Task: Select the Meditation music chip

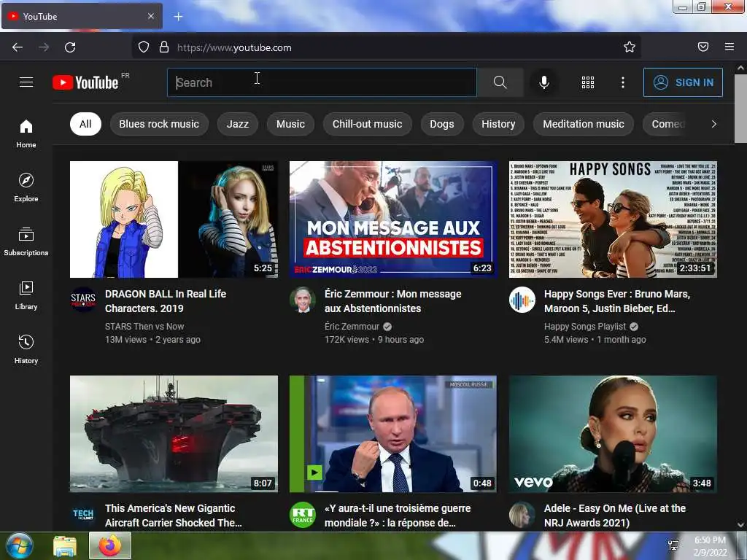Action: 584,124
